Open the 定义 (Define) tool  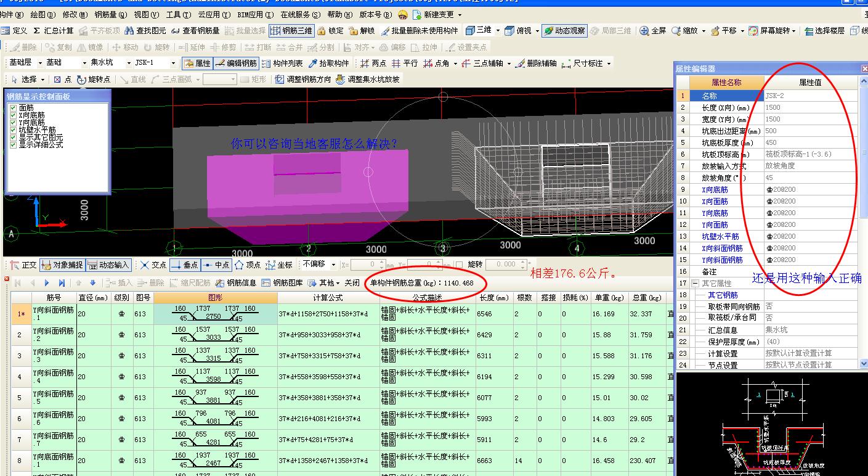pos(15,30)
